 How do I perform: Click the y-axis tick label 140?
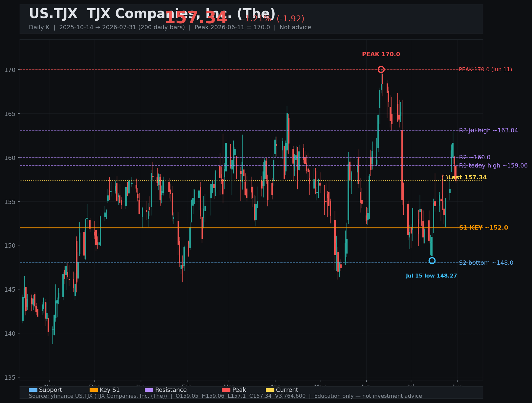tap(10, 333)
